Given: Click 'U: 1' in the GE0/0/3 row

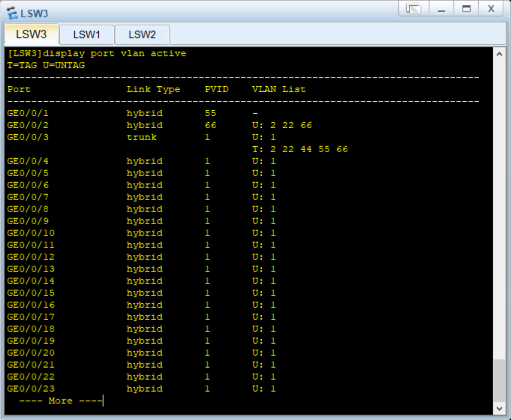Looking at the screenshot, I should pos(264,137).
